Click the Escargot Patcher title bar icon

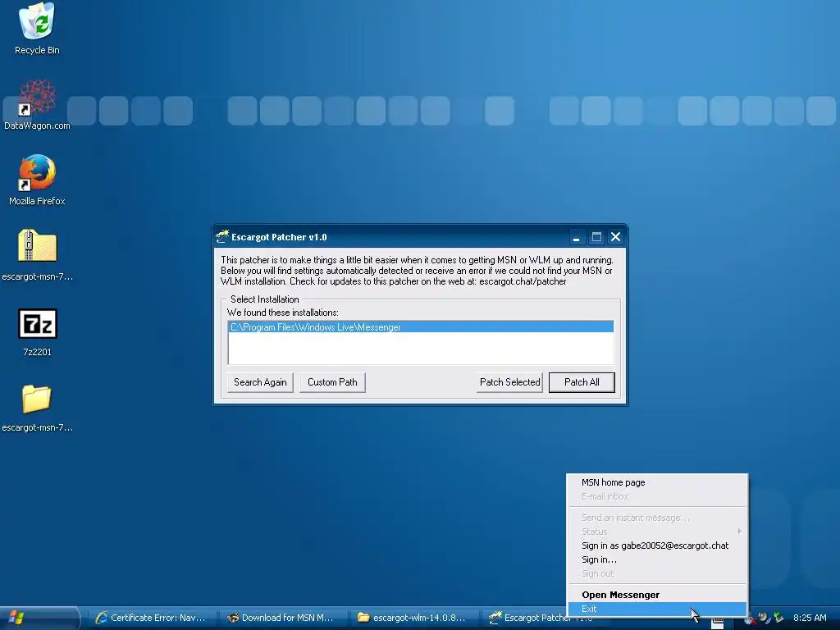point(221,236)
